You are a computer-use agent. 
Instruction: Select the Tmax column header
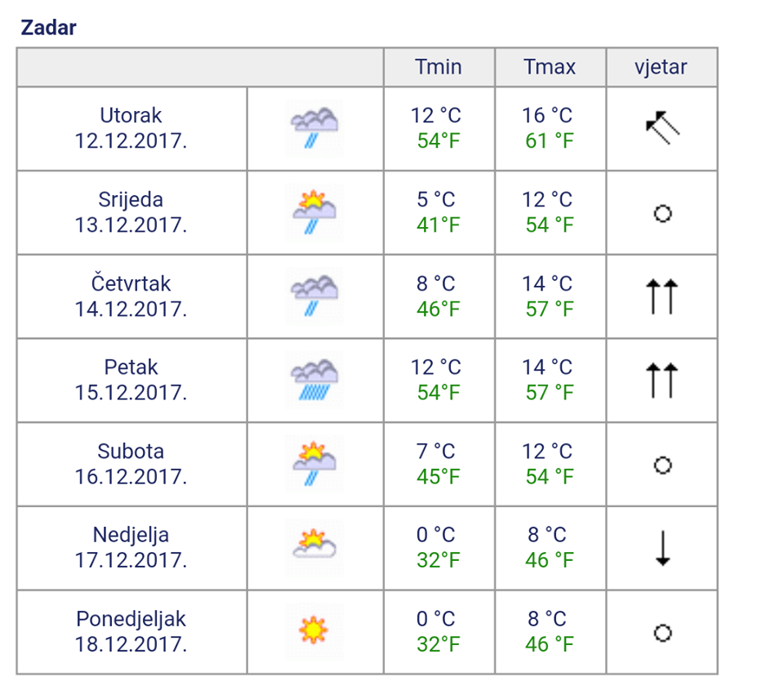coord(550,67)
